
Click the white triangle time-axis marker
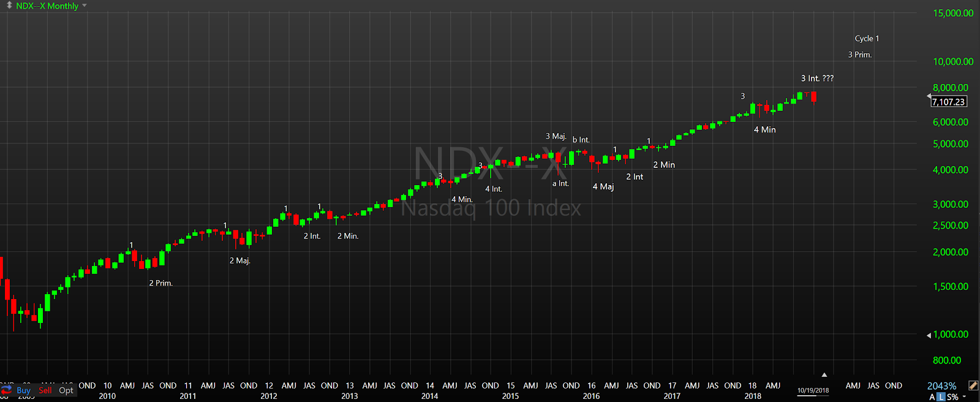click(824, 374)
